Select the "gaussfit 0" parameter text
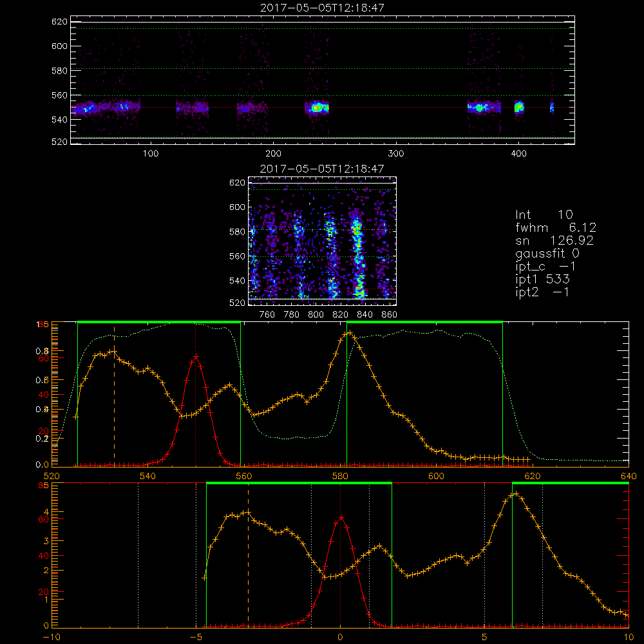644x644 pixels. pyautogui.click(x=547, y=254)
